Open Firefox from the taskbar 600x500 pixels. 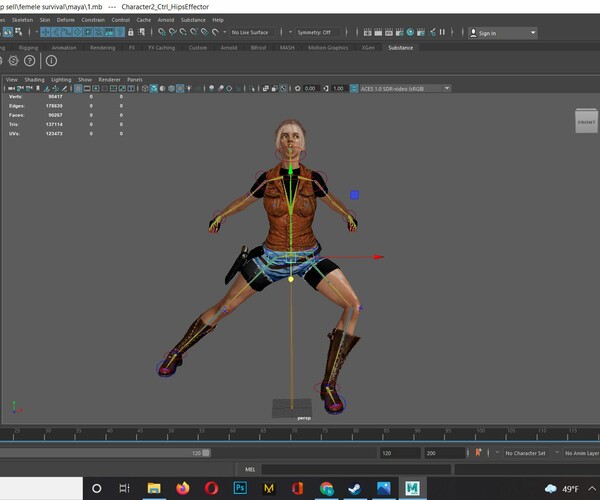coord(183,488)
